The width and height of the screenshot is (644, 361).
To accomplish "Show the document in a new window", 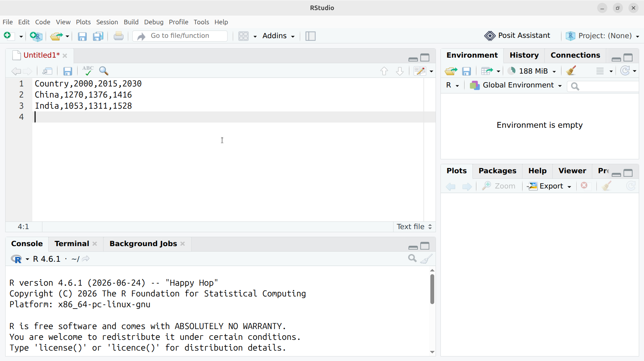I will [47, 71].
